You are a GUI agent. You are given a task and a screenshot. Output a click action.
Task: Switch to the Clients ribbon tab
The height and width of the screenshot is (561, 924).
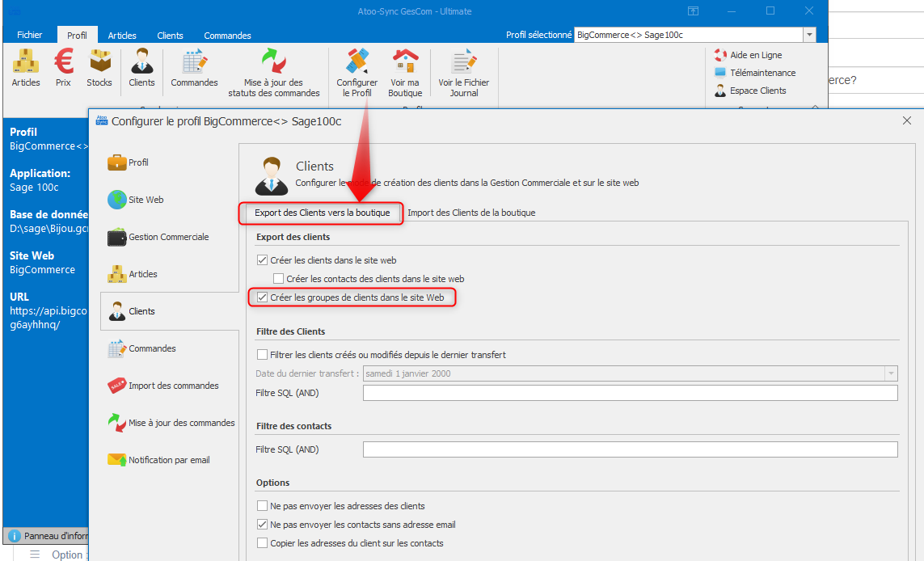click(x=170, y=36)
